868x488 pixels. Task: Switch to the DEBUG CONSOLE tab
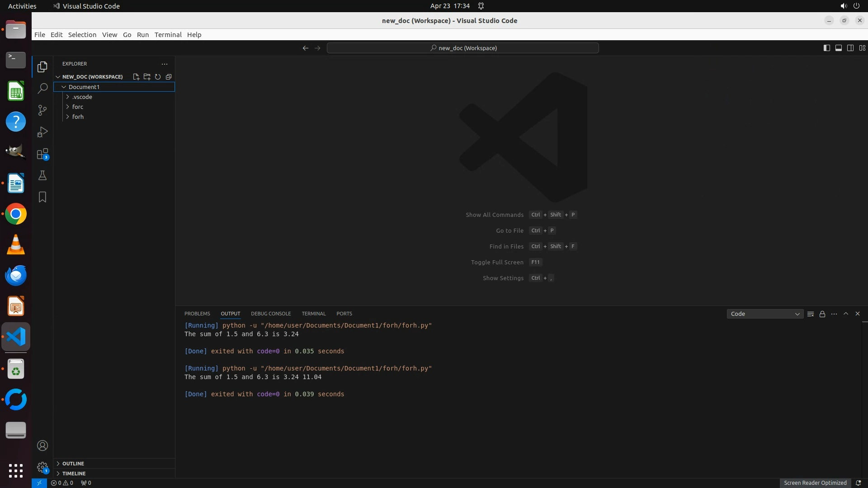(x=271, y=314)
